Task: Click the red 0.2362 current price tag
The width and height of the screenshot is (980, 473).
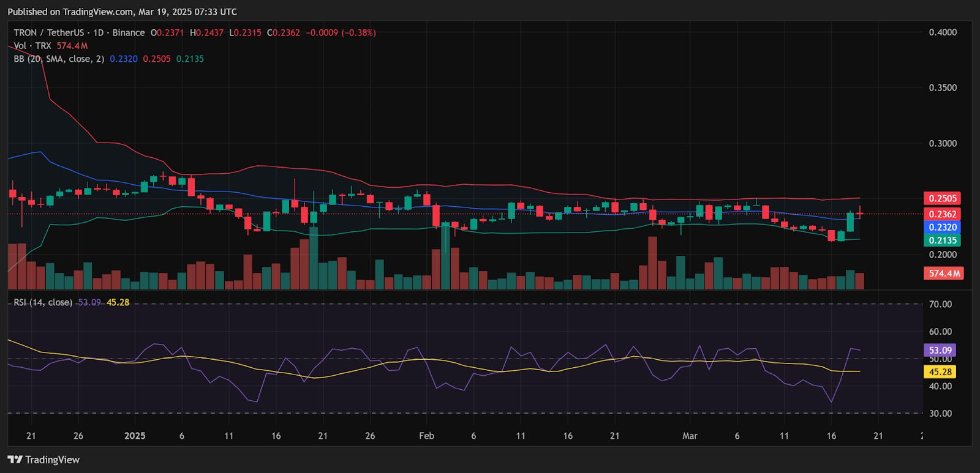Action: (x=943, y=214)
